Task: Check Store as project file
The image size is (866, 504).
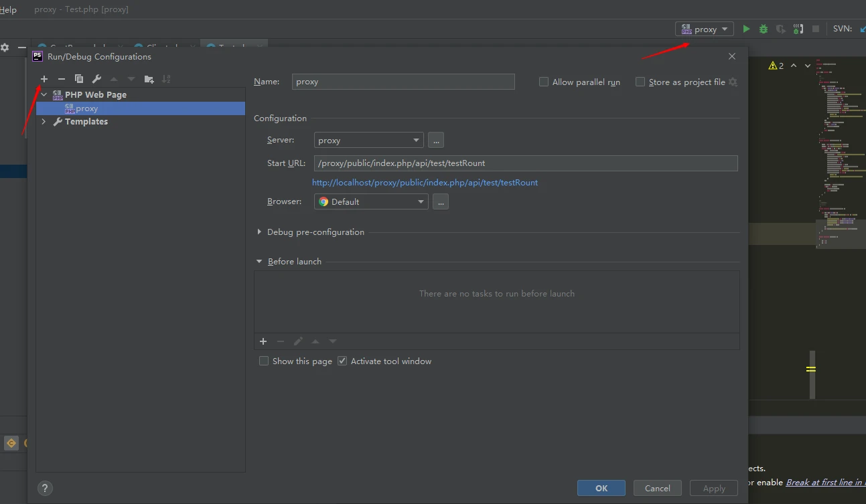Action: [x=640, y=82]
